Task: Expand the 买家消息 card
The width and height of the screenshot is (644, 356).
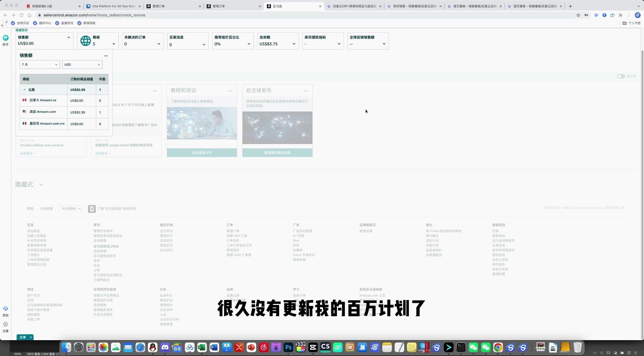Action: pos(204,44)
